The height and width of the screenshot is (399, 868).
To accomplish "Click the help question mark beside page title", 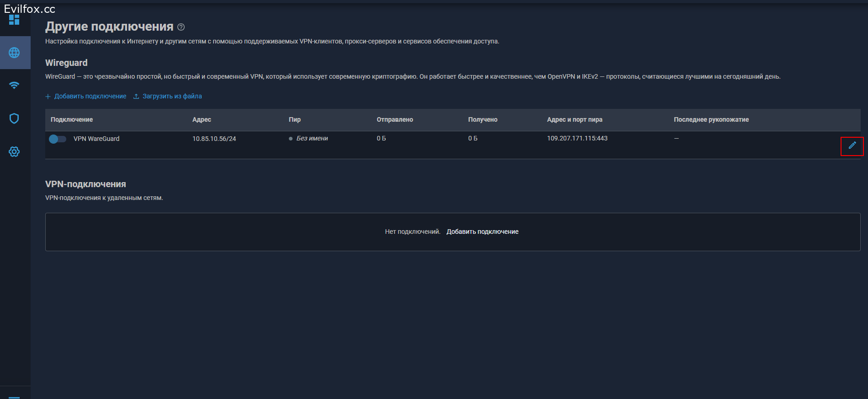I will pyautogui.click(x=181, y=27).
